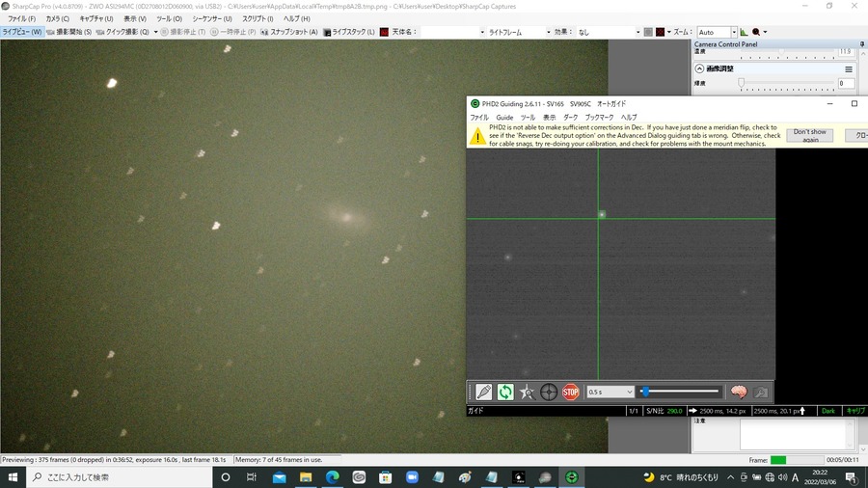Collapse the 画像調整 section
This screenshot has width=868, height=488.
click(x=699, y=68)
